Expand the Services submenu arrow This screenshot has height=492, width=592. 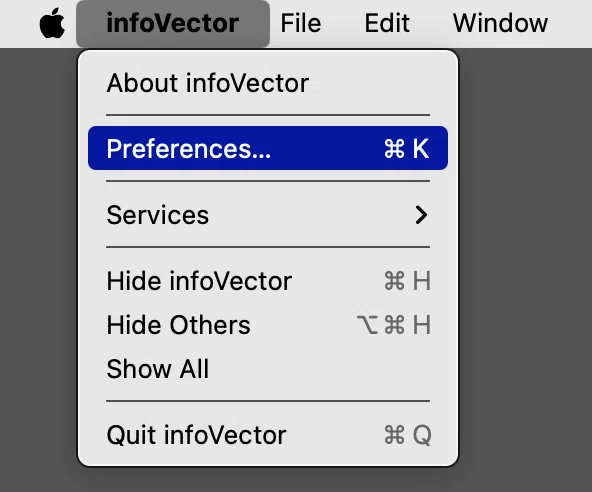tap(421, 215)
